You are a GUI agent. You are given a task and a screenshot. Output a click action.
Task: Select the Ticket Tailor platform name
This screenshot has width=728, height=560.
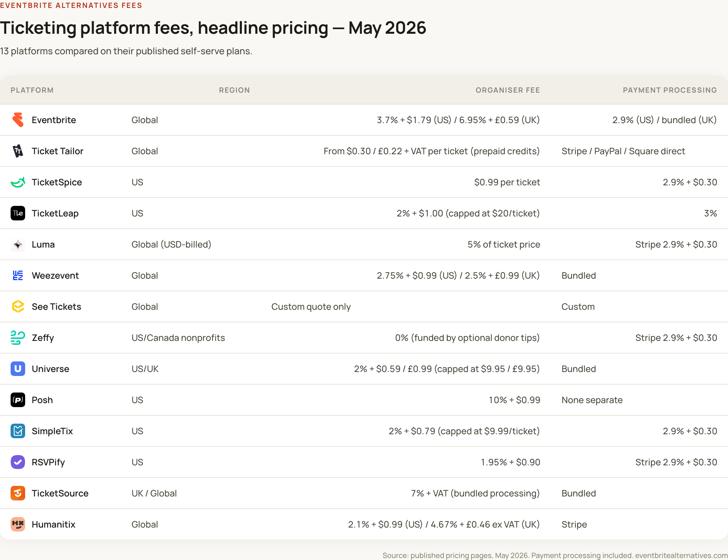click(58, 151)
